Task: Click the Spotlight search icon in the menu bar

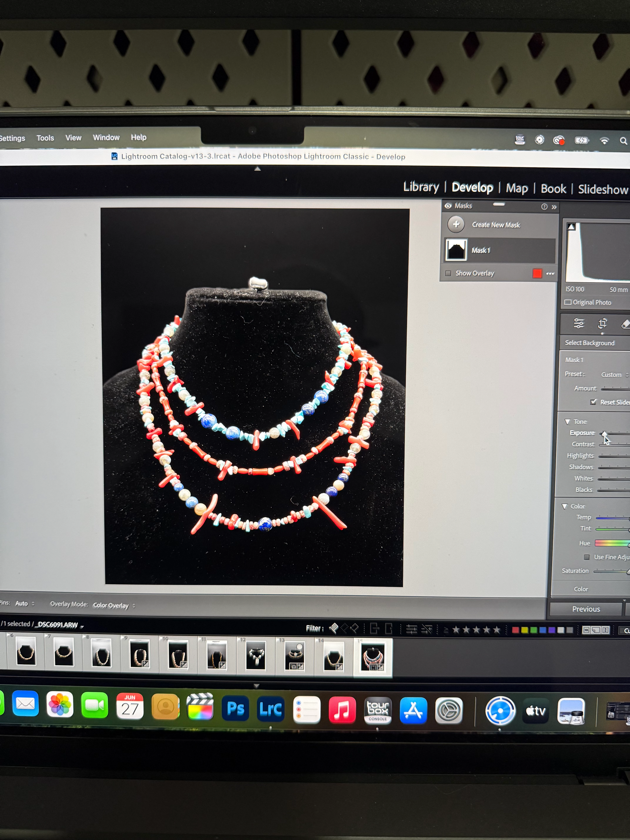Action: pos(623,141)
